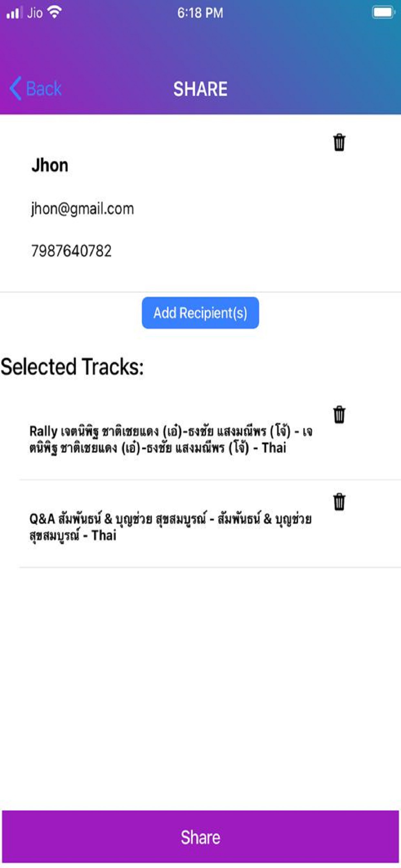This screenshot has height=868, width=401.
Task: Delete recipient Jhon with trash icon
Action: tap(339, 142)
